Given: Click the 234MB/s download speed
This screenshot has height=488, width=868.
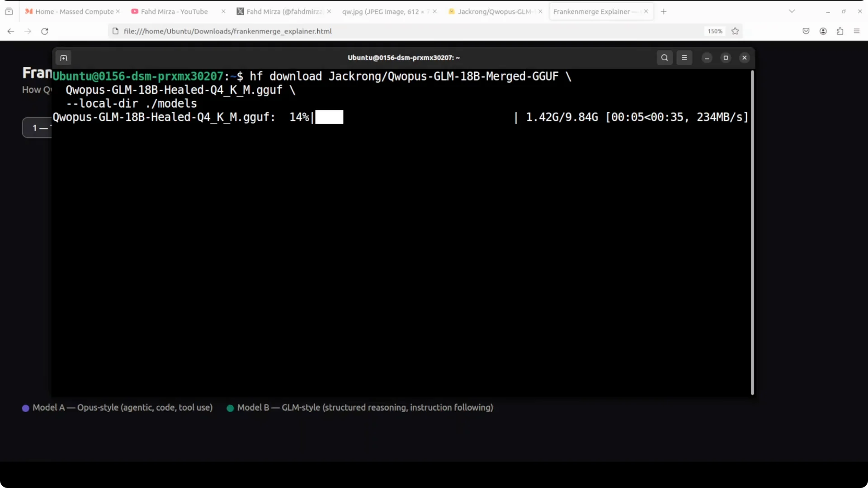Looking at the screenshot, I should [720, 117].
